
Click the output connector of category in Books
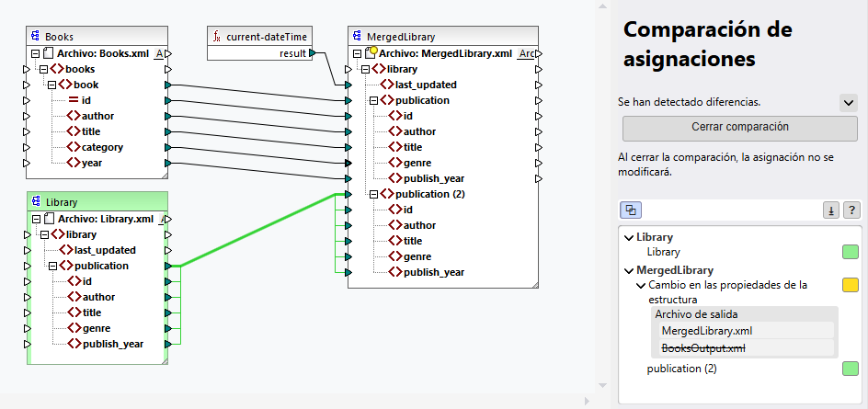point(168,147)
